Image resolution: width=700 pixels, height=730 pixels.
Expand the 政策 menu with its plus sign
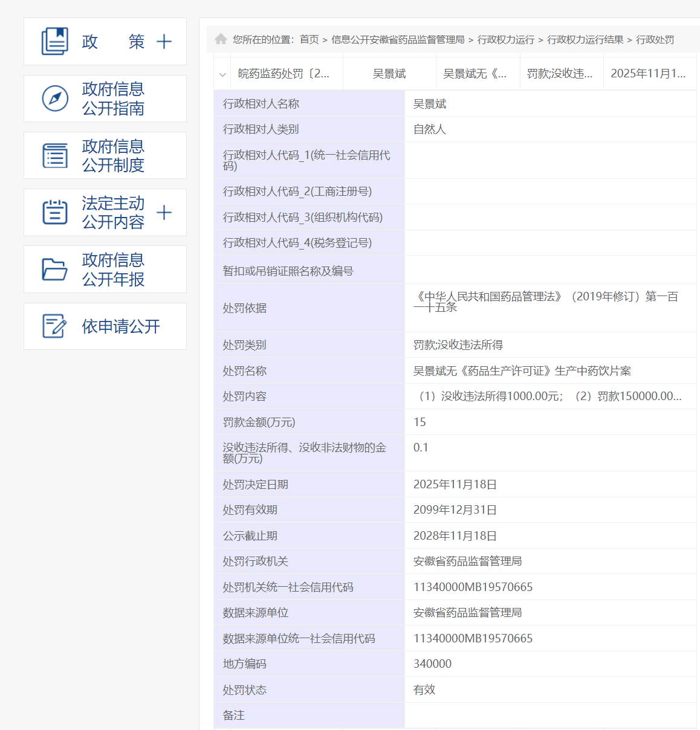tap(164, 42)
